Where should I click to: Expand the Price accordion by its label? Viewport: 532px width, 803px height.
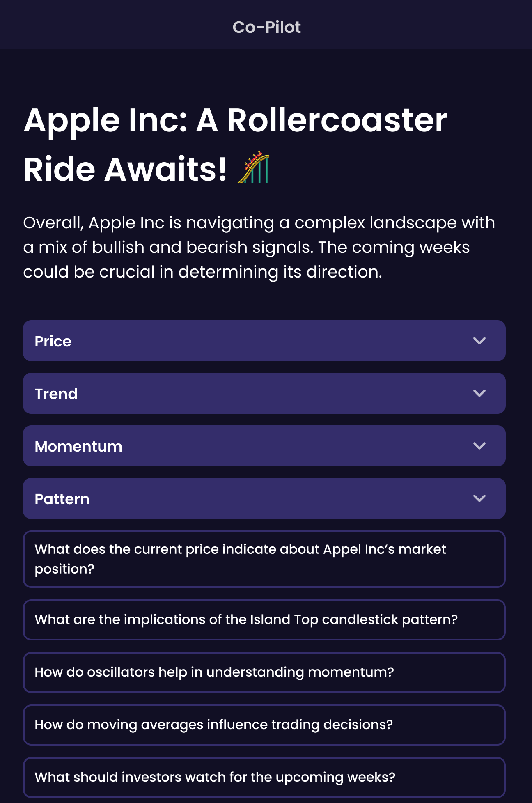click(x=53, y=341)
